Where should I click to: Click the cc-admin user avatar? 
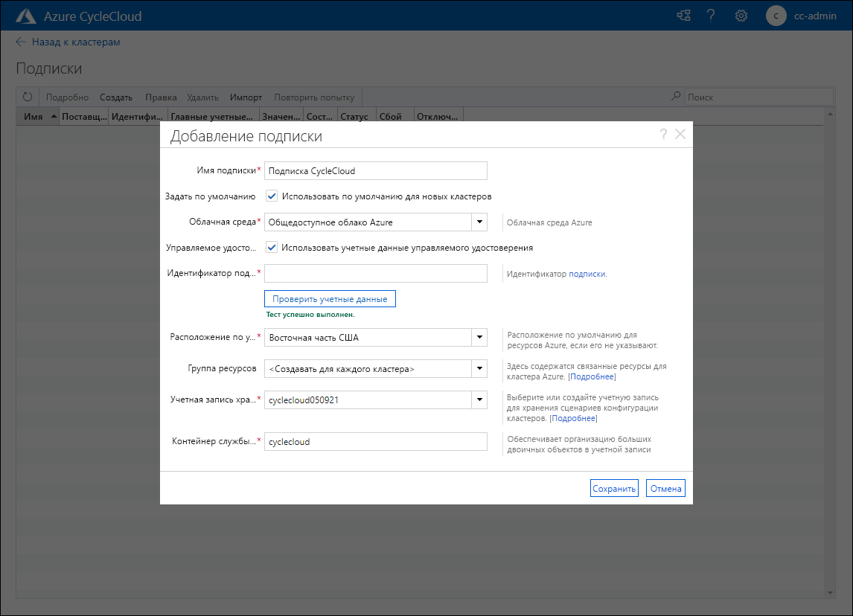point(776,16)
